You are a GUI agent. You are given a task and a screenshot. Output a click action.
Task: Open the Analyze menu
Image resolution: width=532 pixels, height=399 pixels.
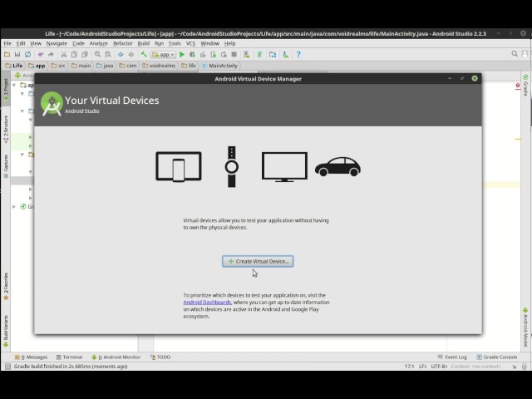(98, 43)
